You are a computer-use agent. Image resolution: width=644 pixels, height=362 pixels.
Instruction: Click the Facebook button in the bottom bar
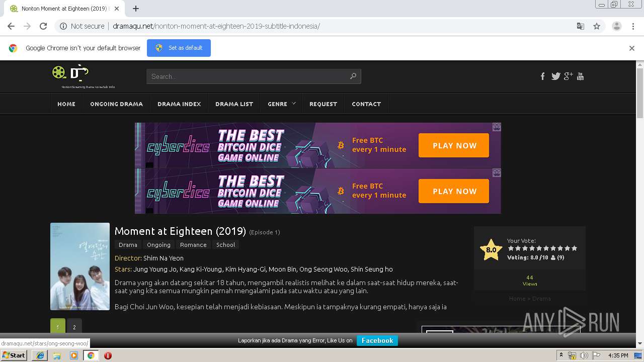pyautogui.click(x=377, y=340)
